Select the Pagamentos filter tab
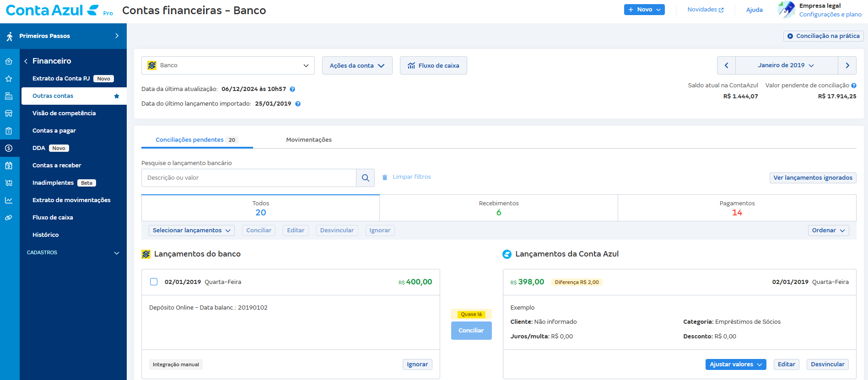Viewport: 868px width, 380px height. pos(737,208)
